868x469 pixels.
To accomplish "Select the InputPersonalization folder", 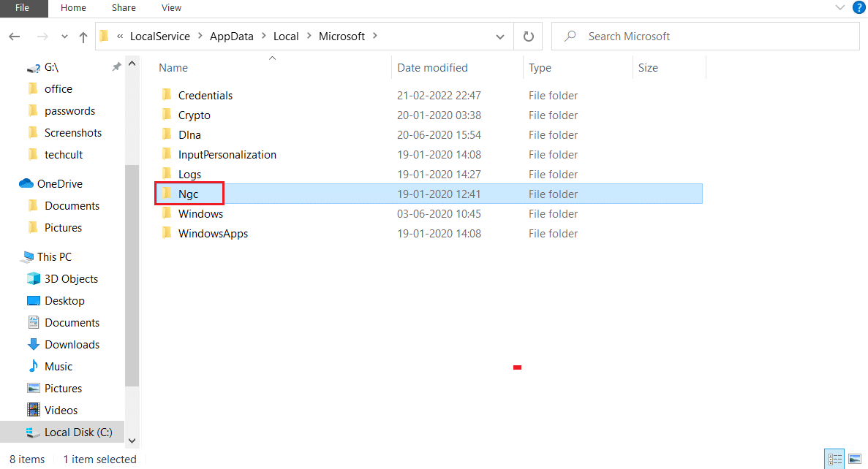I will click(x=227, y=155).
